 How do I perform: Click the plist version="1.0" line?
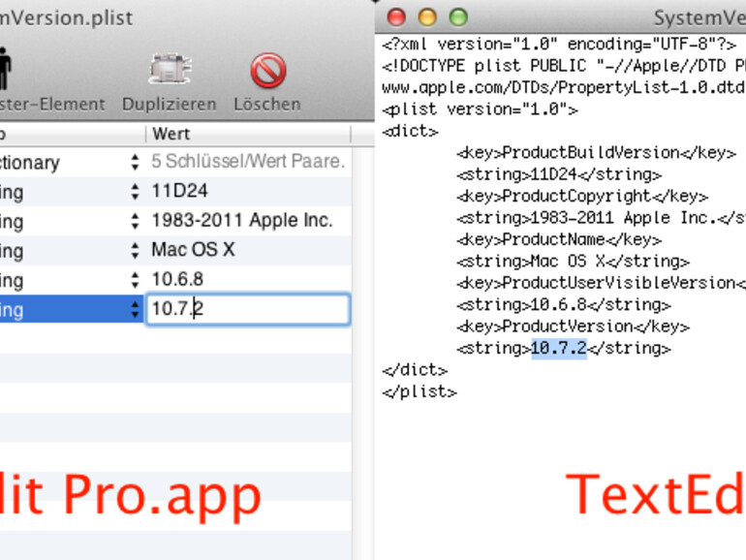(480, 109)
